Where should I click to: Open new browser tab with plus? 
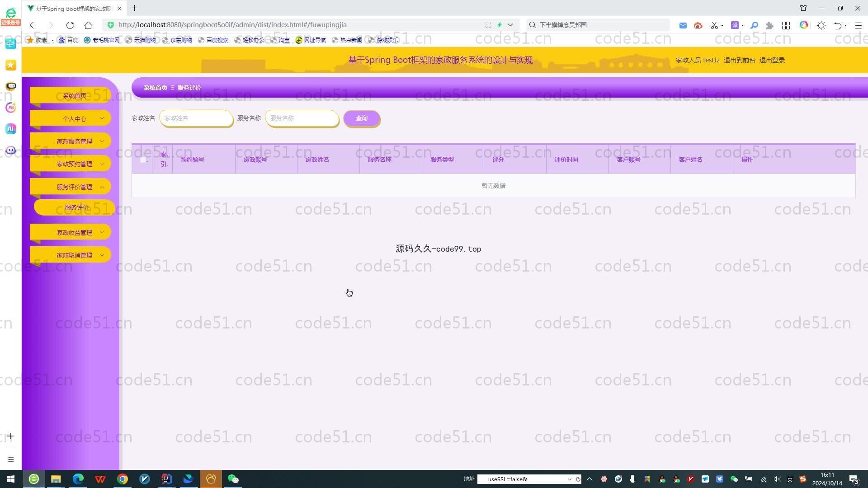click(x=134, y=8)
